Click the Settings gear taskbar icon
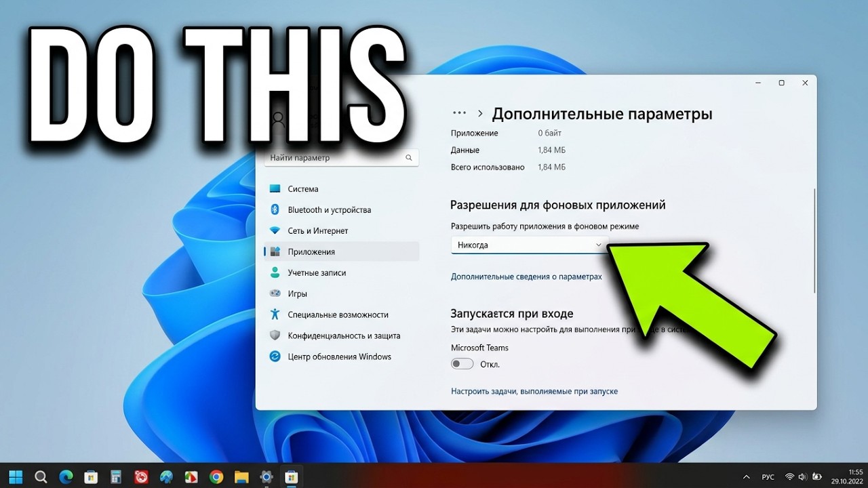This screenshot has height=488, width=868. tap(267, 476)
